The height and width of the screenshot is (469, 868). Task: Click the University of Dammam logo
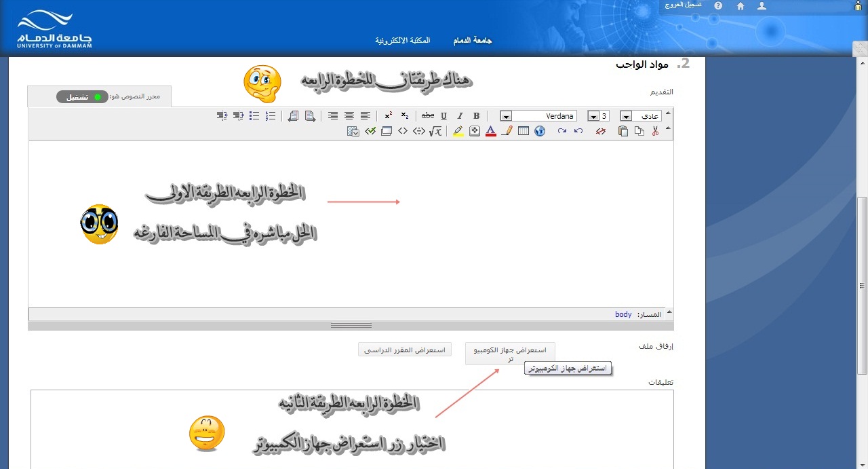click(x=55, y=29)
